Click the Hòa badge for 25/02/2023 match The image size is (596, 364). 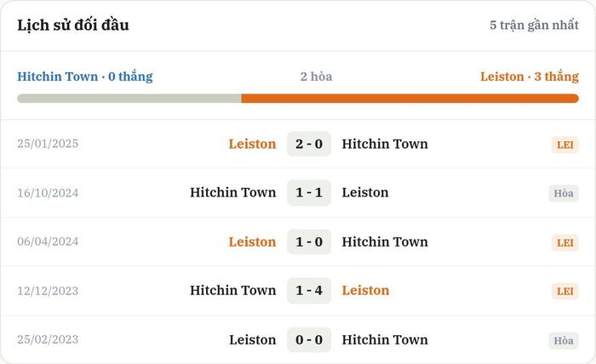[x=564, y=340]
